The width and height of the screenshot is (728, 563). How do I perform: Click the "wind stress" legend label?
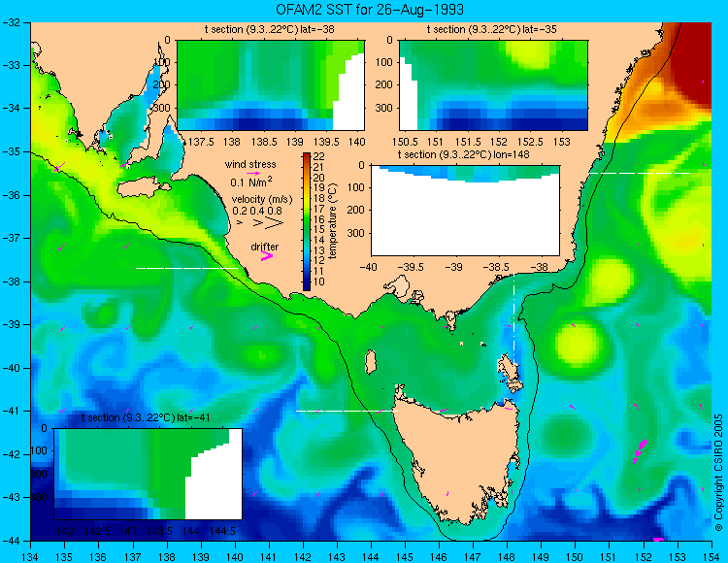[x=250, y=164]
